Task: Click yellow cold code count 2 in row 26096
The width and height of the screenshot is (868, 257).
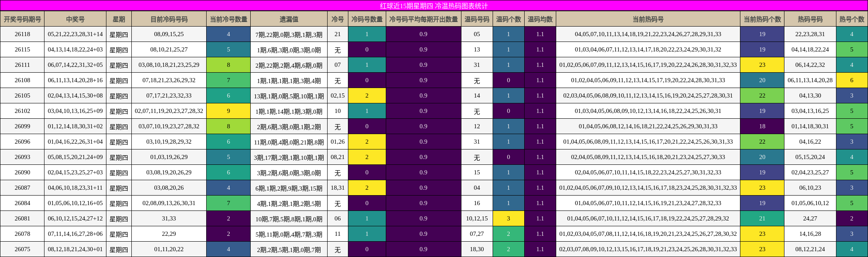Action: click(367, 142)
